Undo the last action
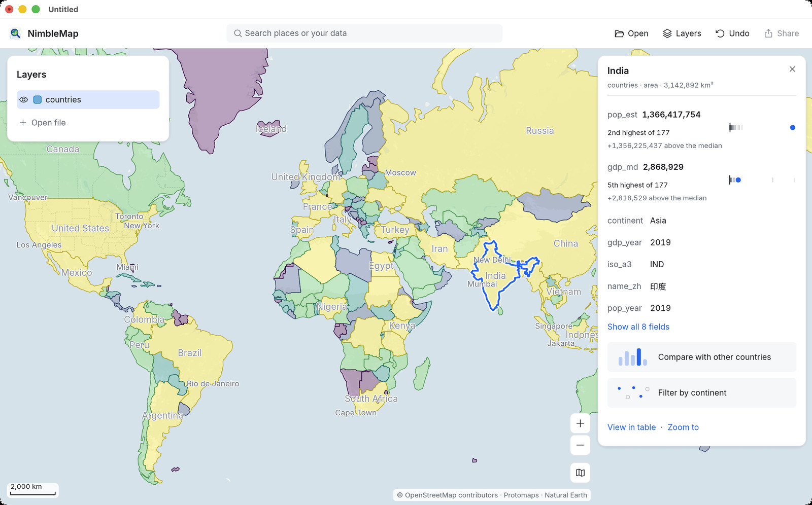 click(x=732, y=33)
